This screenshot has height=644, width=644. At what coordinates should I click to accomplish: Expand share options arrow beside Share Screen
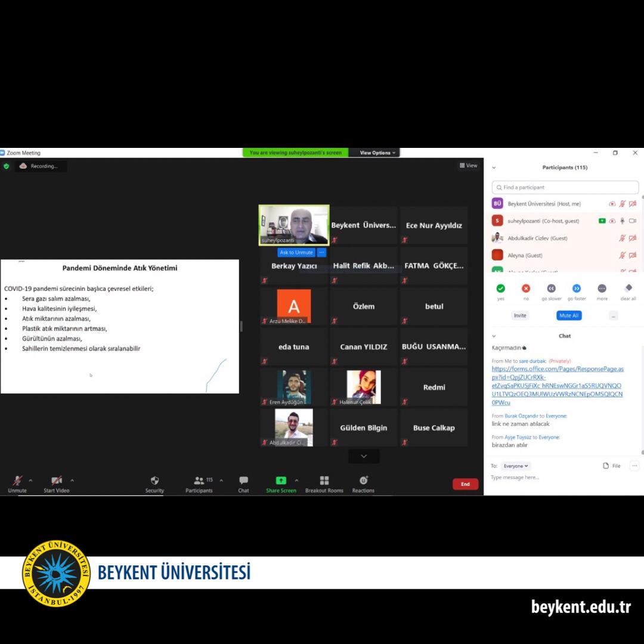point(296,480)
